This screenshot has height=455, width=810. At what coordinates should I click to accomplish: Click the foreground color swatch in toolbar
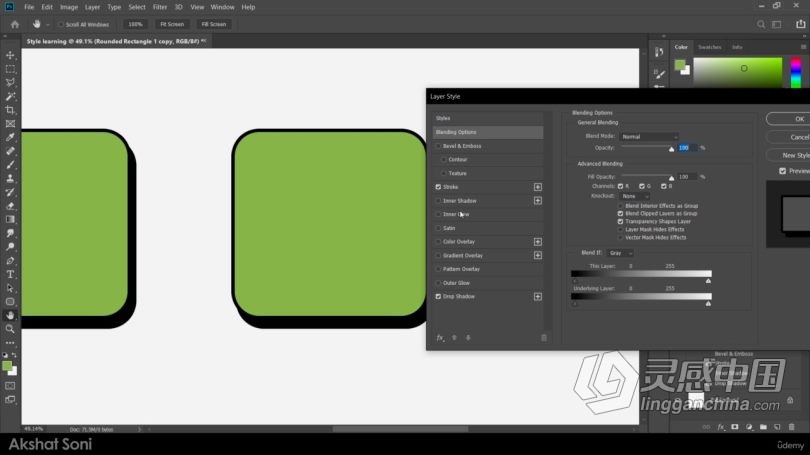tap(7, 366)
